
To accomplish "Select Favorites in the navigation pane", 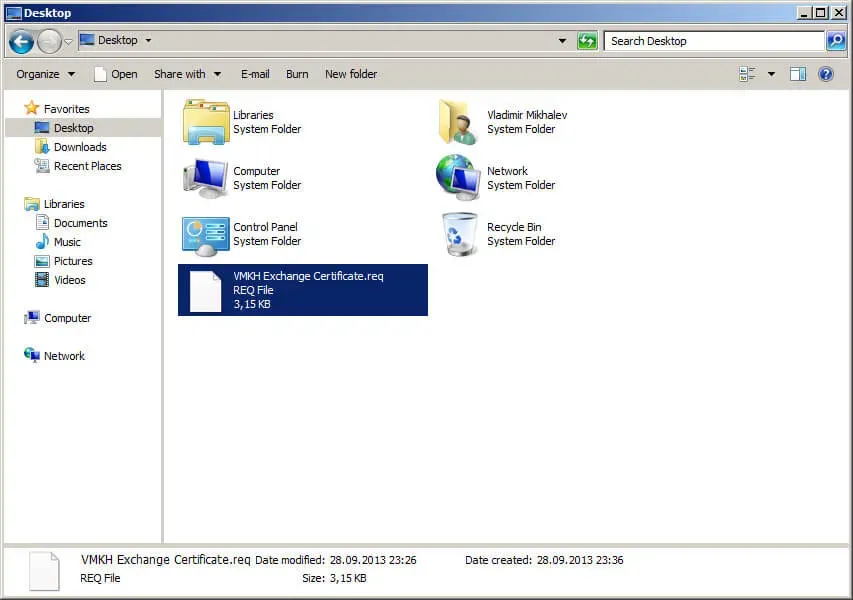I will tap(66, 109).
